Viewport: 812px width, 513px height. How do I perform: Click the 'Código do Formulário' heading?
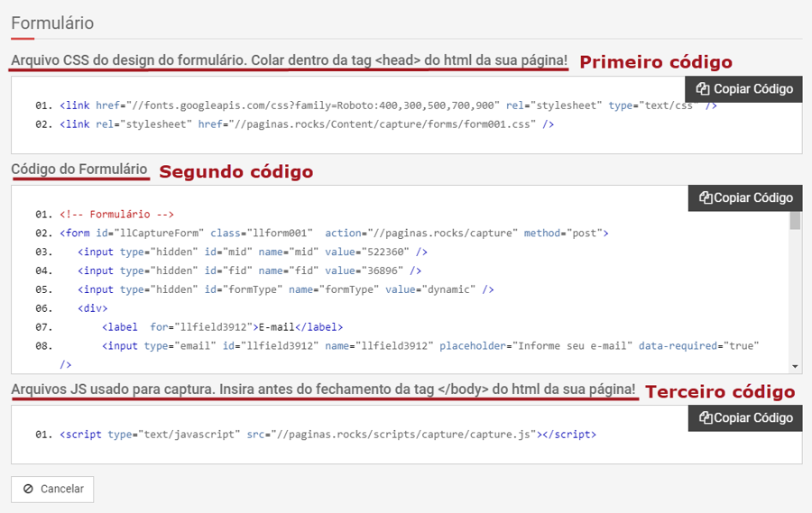tap(79, 169)
